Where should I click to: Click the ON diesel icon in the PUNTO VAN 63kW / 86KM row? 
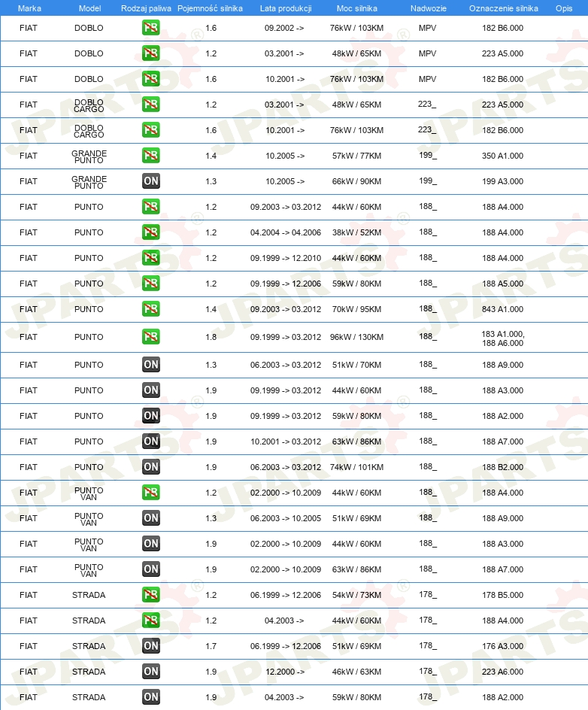pyautogui.click(x=150, y=569)
